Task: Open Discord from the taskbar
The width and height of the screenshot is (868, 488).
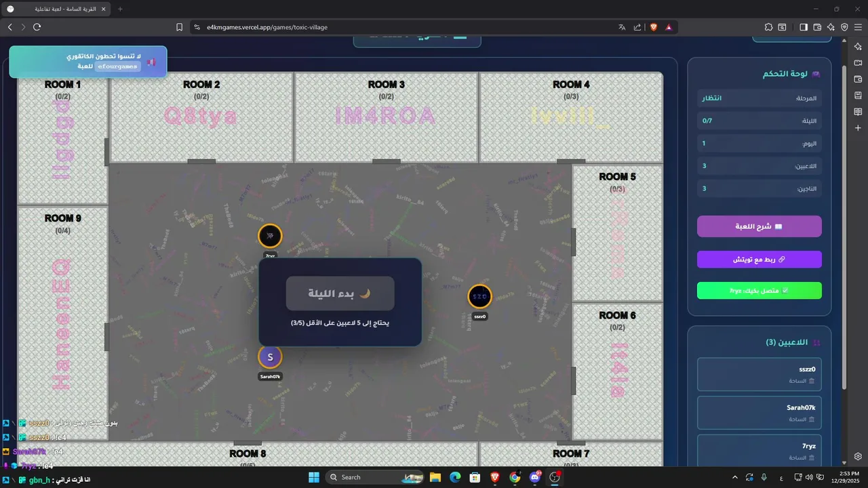Action: (535, 477)
